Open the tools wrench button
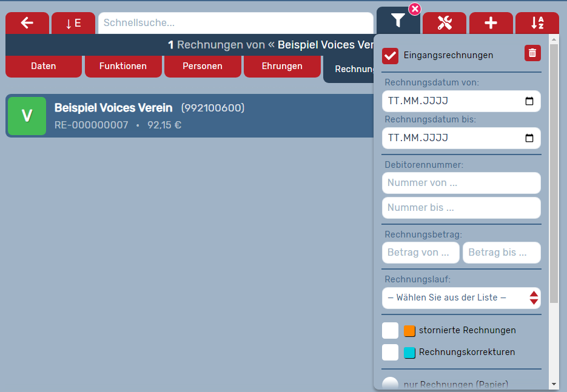 point(445,23)
